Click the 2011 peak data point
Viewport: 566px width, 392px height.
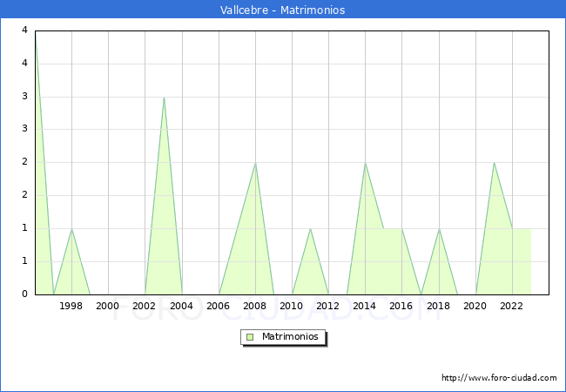coord(311,229)
